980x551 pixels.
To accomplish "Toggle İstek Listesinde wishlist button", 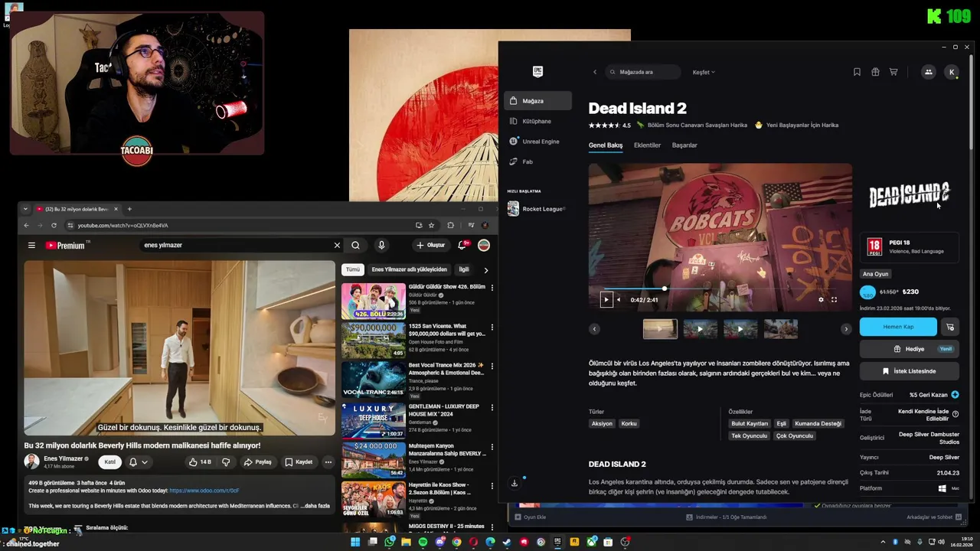I will [909, 371].
